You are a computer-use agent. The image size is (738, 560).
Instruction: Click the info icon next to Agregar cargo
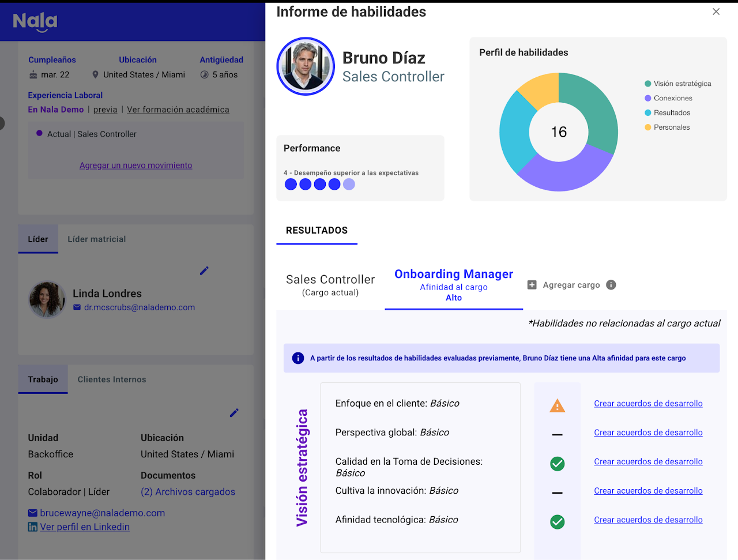[611, 285]
